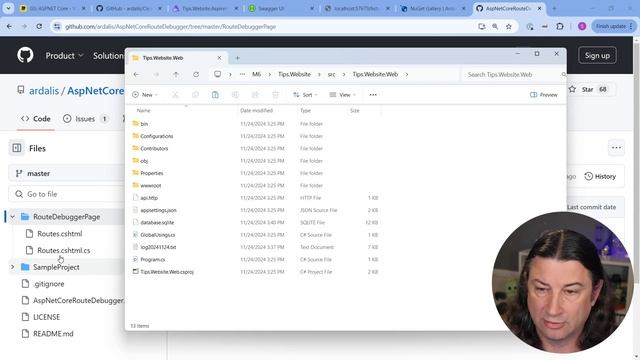The height and width of the screenshot is (360, 640).
Task: Collapse the Files side panel icon
Action: click(17, 148)
